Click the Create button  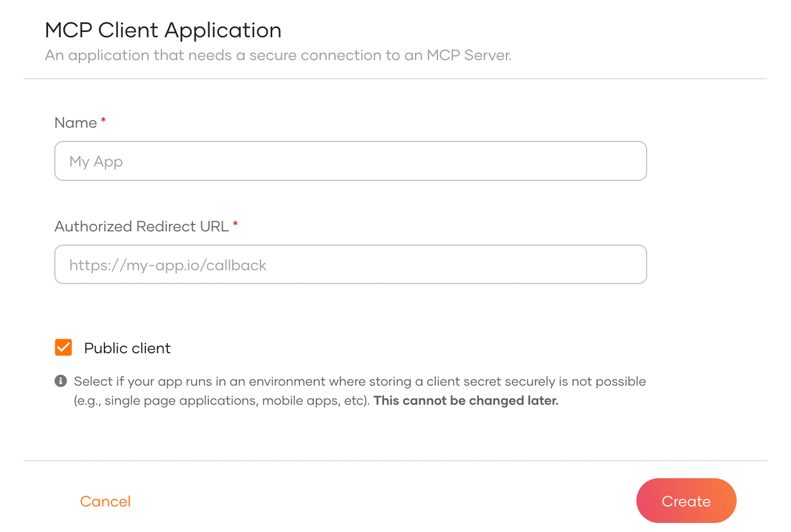coord(686,501)
